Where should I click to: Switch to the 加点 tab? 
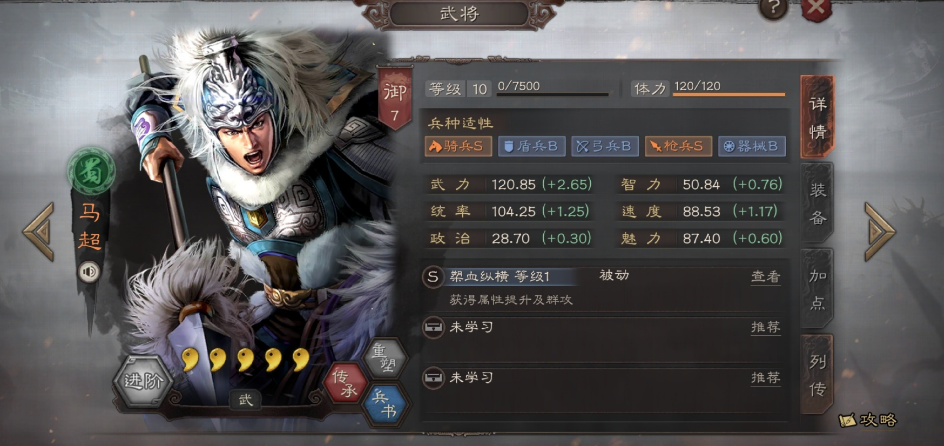(x=817, y=290)
